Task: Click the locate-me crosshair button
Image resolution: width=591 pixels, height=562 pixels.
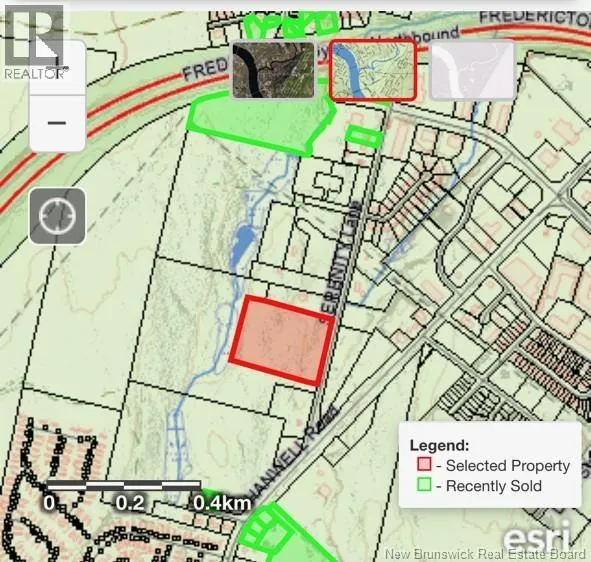Action: pyautogui.click(x=57, y=216)
